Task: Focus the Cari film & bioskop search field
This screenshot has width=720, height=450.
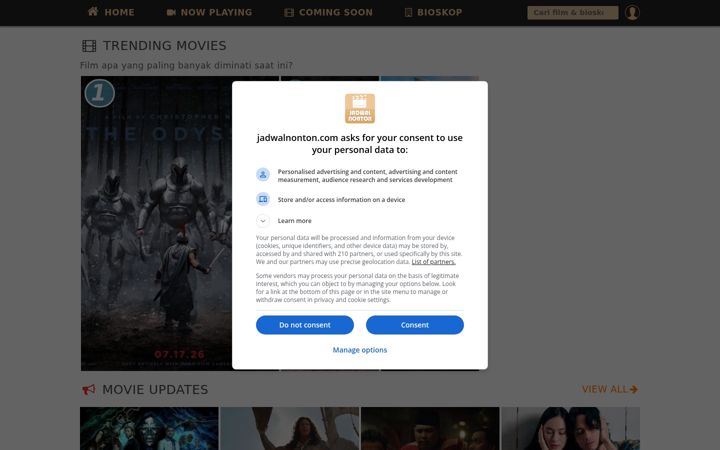Action: point(573,12)
